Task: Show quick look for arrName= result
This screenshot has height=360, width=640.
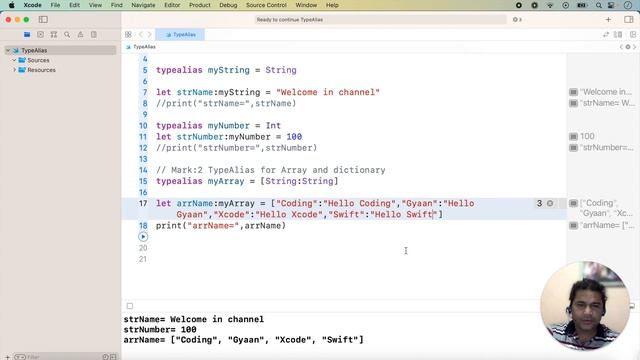Action: pos(573,225)
